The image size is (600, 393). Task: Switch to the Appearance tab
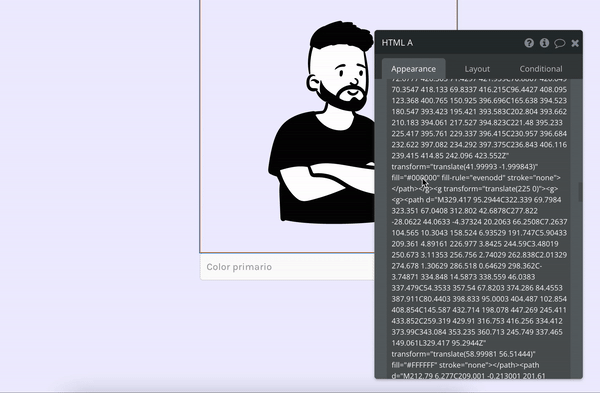pos(413,69)
